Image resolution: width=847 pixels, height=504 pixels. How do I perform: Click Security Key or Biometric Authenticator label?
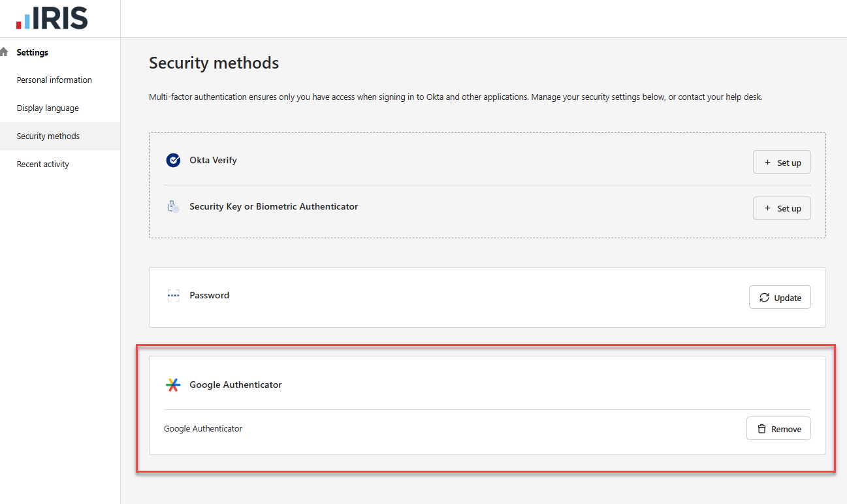[274, 206]
